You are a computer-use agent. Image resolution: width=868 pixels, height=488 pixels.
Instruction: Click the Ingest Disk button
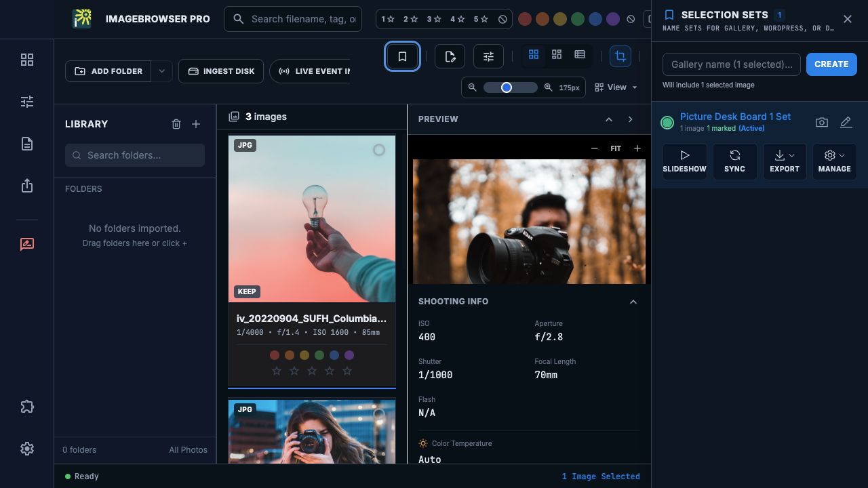click(221, 71)
